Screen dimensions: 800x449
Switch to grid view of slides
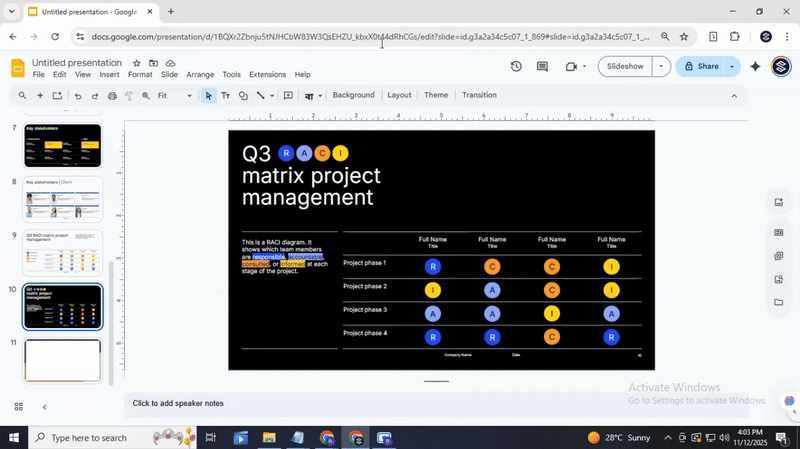click(18, 407)
